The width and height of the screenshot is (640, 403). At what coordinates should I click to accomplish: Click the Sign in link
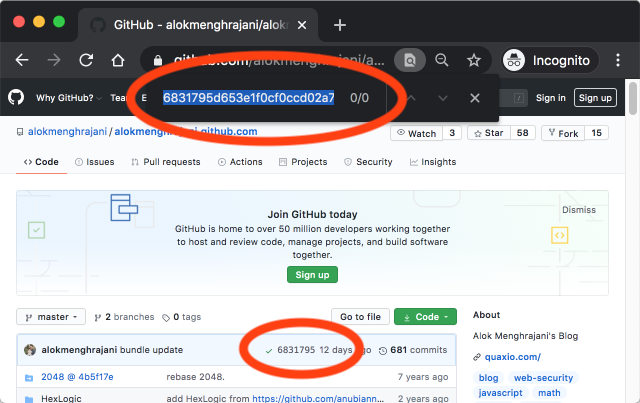point(551,98)
